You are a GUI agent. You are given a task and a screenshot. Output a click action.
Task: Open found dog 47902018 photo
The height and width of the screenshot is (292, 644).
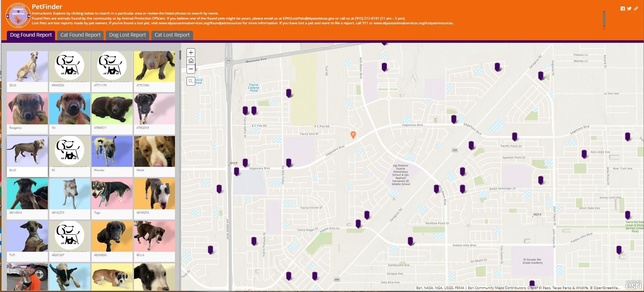[x=154, y=109]
